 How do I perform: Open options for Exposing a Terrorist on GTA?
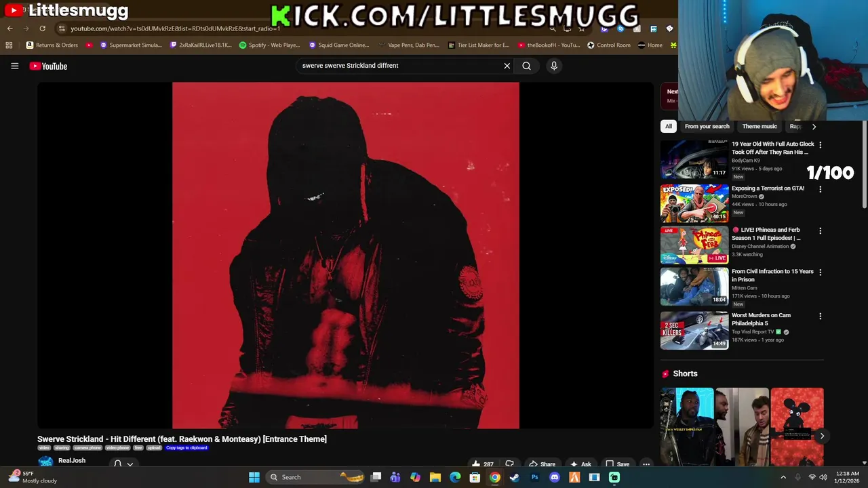click(820, 189)
